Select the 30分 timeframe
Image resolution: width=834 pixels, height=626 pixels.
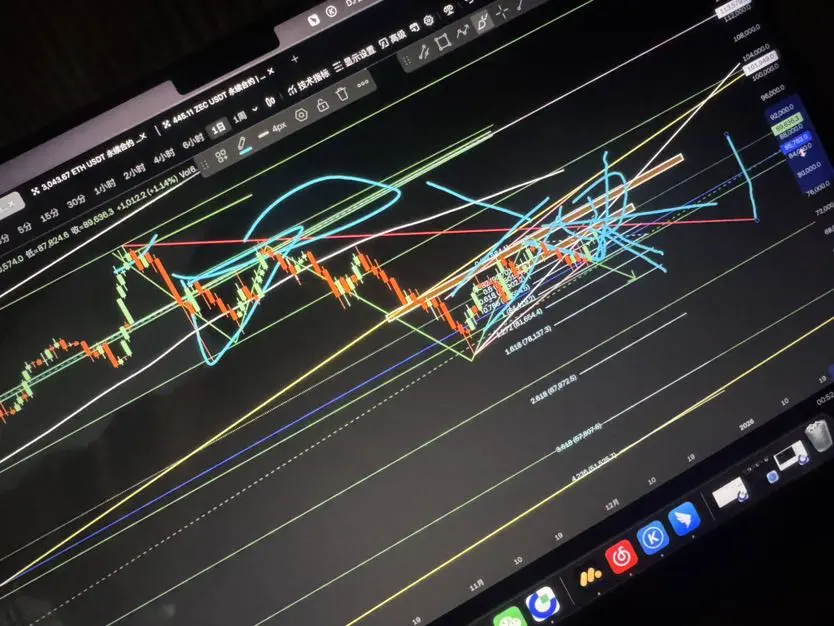pyautogui.click(x=76, y=201)
